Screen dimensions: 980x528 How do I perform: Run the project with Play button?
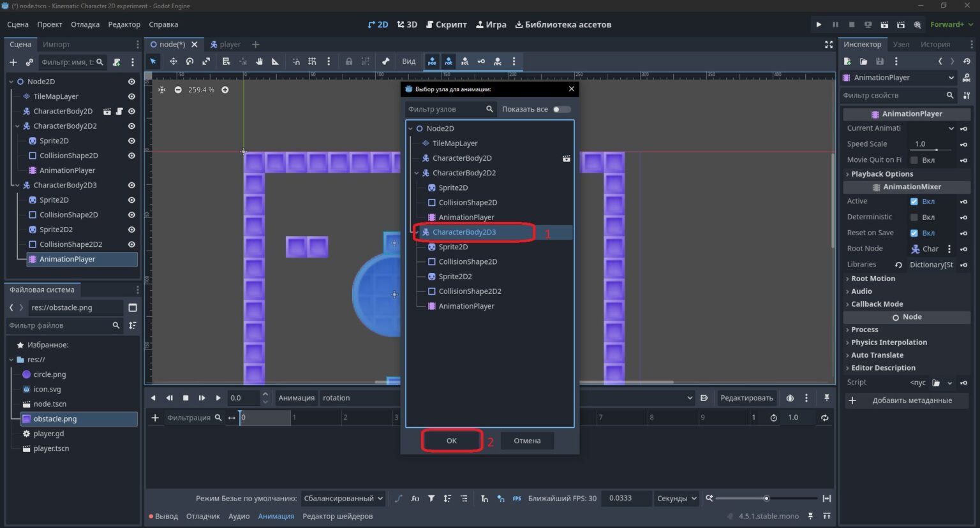point(819,24)
